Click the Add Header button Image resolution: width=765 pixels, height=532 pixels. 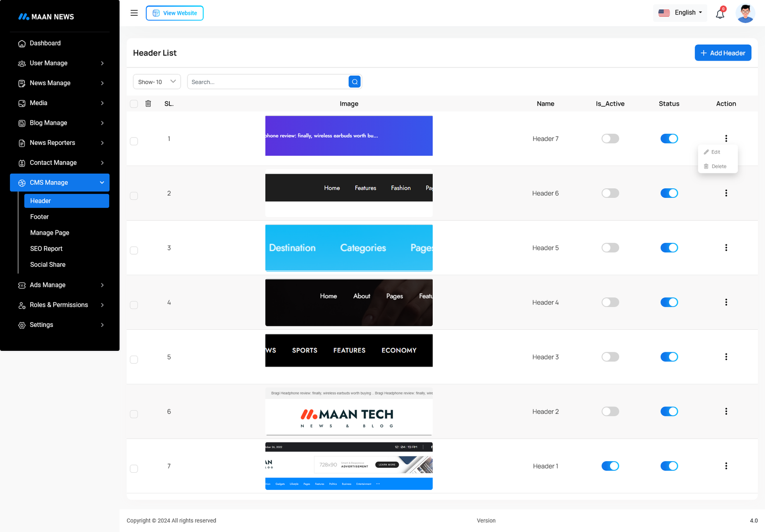(722, 53)
